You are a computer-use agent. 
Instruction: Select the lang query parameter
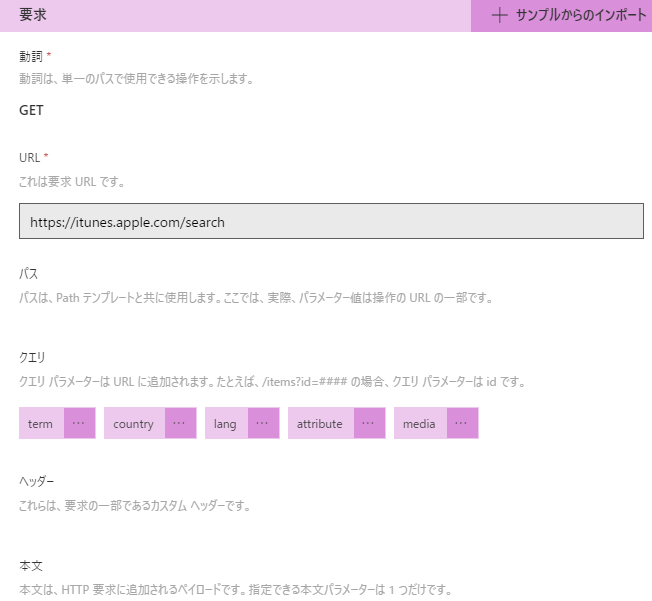[x=226, y=423]
